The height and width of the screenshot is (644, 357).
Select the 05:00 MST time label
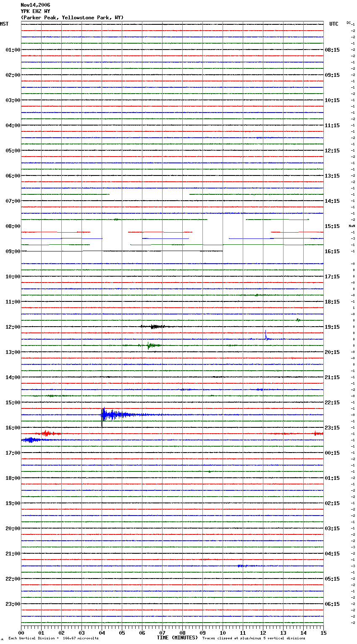[13, 151]
